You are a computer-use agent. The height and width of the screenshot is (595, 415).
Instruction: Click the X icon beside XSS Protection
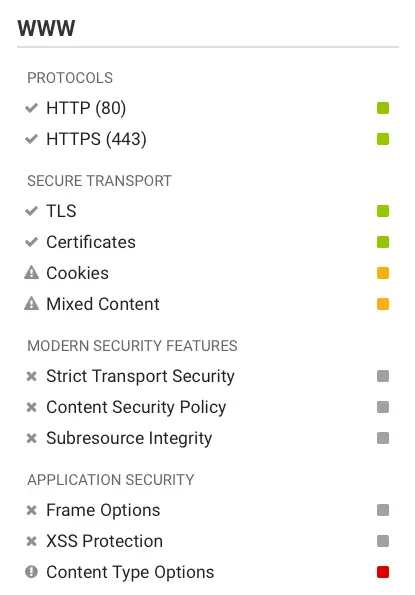pyautogui.click(x=31, y=541)
